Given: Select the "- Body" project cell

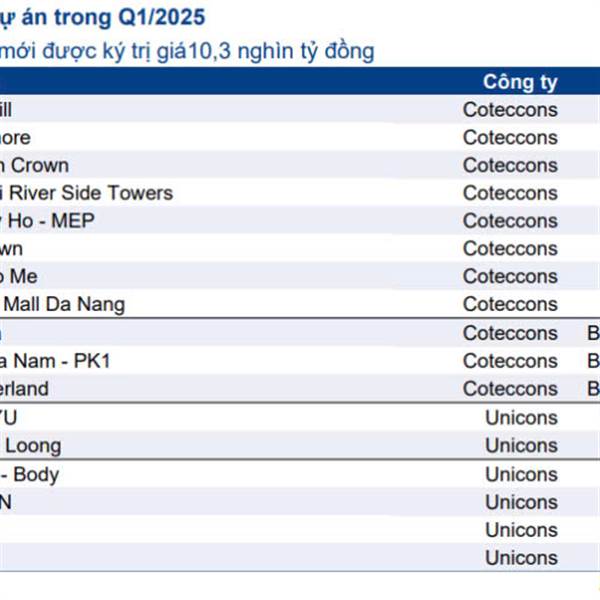Looking at the screenshot, I should click(x=30, y=474).
